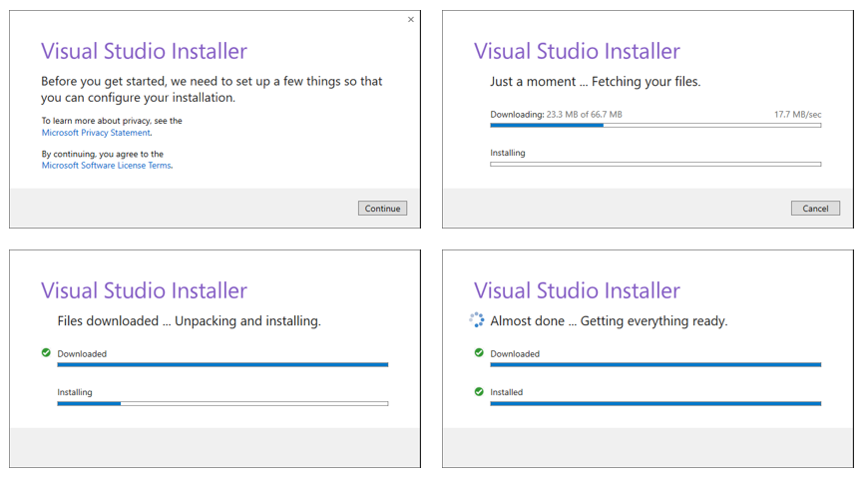
Task: Click the empty Installing bar under Fetching files
Action: (x=654, y=164)
